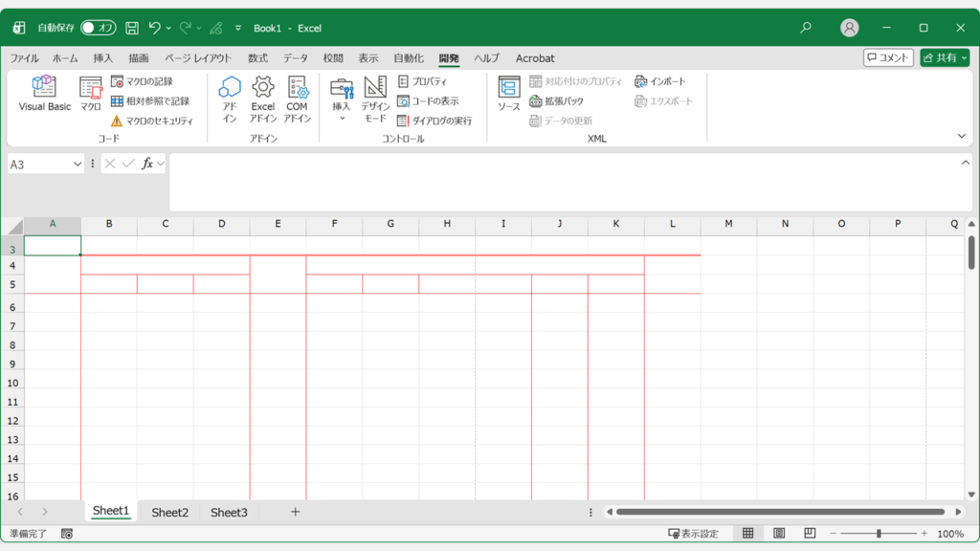Click inside the formula bar input
The height and width of the screenshot is (551, 980).
coord(565,182)
